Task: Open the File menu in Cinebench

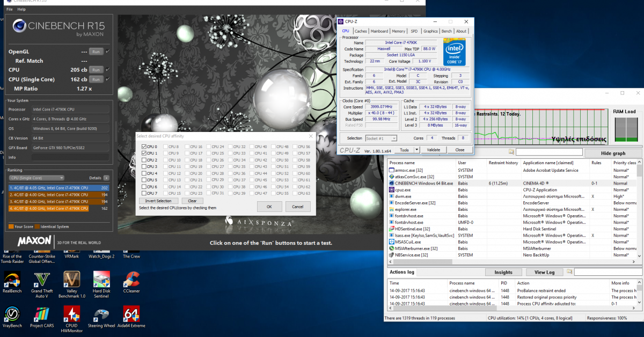Action: [x=10, y=10]
